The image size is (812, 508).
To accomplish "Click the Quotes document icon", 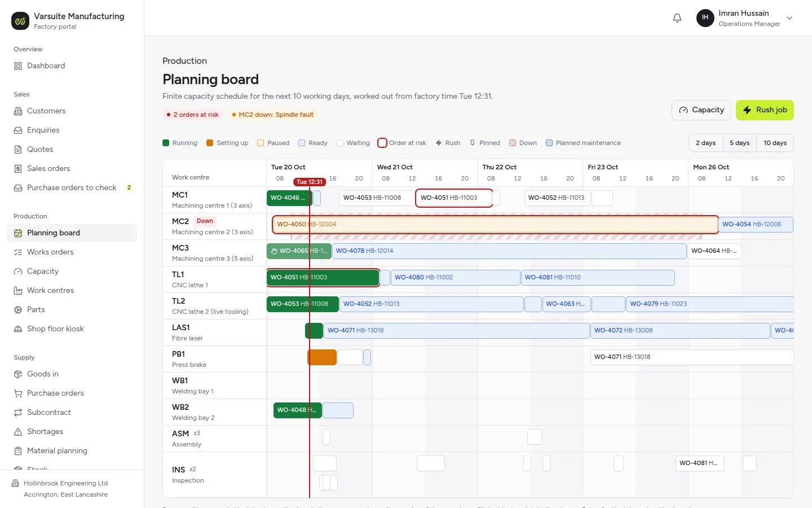I will click(18, 150).
